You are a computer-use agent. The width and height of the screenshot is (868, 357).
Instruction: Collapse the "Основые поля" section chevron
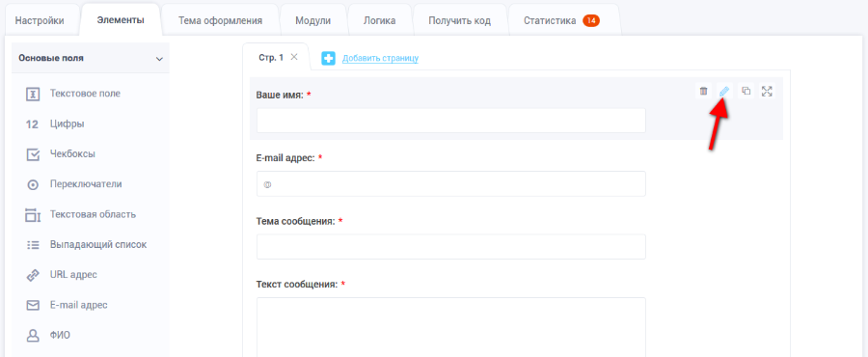(x=159, y=59)
